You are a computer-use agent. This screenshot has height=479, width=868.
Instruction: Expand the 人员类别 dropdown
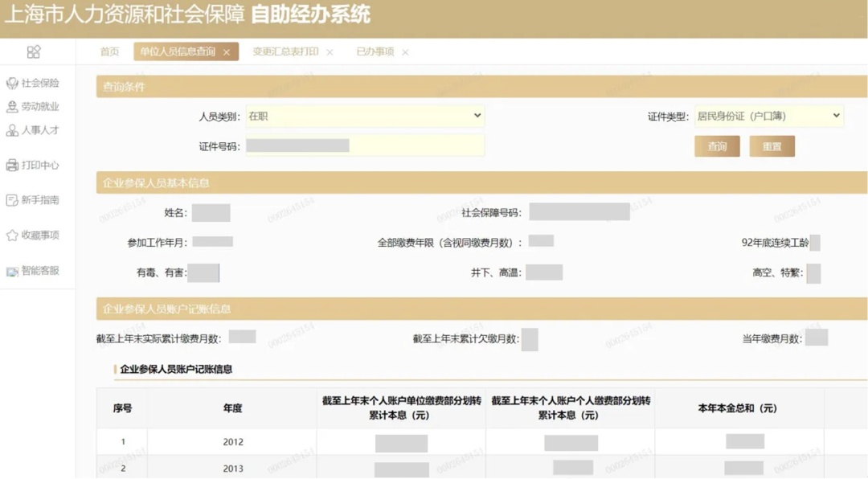[365, 117]
